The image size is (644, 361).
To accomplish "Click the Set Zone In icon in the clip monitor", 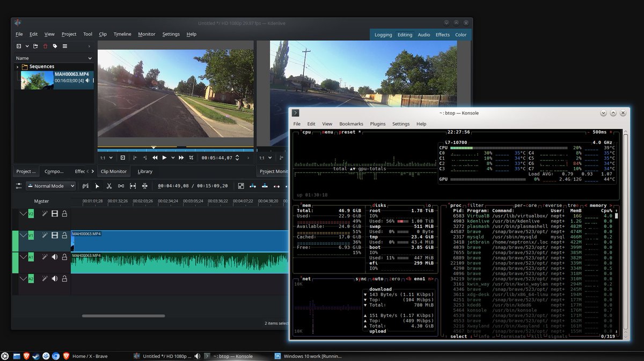I will click(x=134, y=158).
